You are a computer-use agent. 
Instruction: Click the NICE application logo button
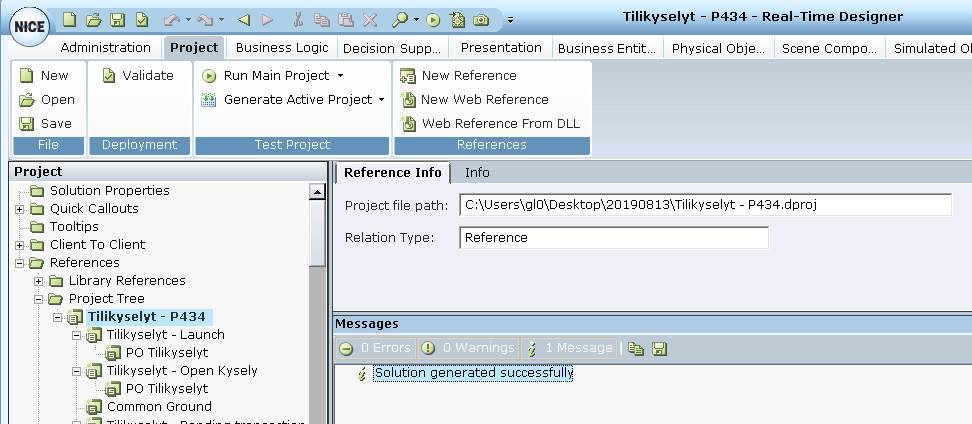[x=26, y=27]
